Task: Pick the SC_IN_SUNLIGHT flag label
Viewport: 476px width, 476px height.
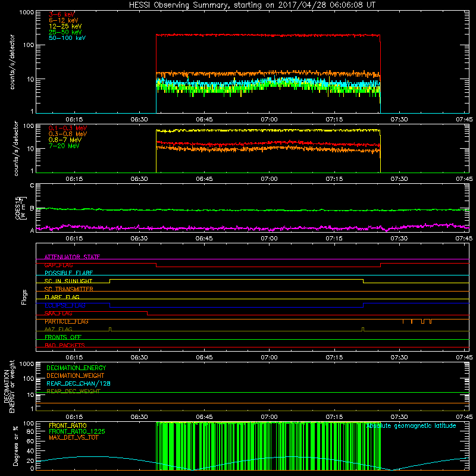Action: pyautogui.click(x=68, y=281)
